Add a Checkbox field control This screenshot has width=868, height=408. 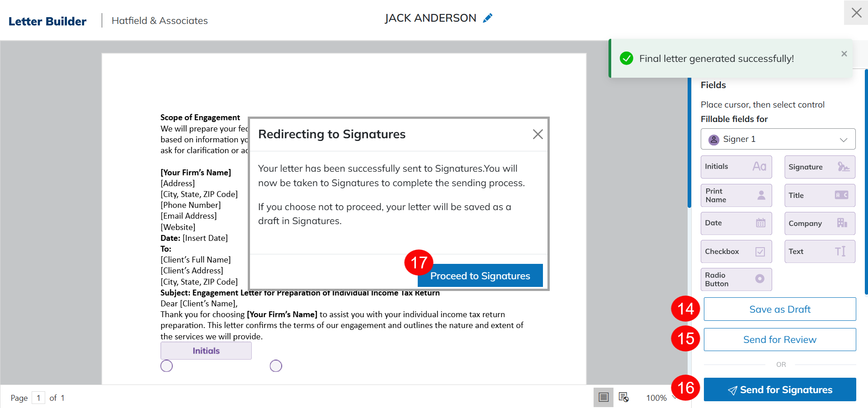point(736,251)
